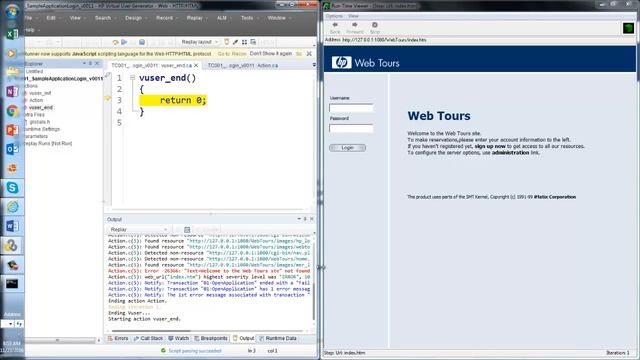Image resolution: width=640 pixels, height=360 pixels.
Task: Open the Replay menu
Action: 195,18
